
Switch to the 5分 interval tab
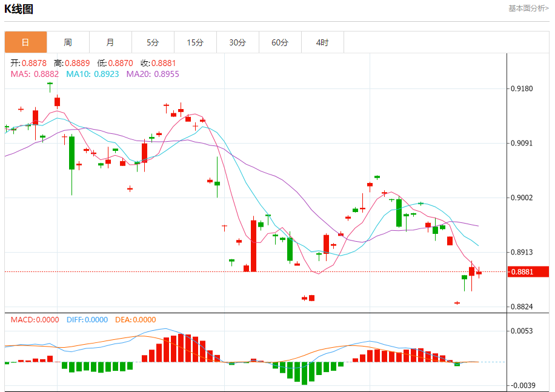[x=153, y=42]
